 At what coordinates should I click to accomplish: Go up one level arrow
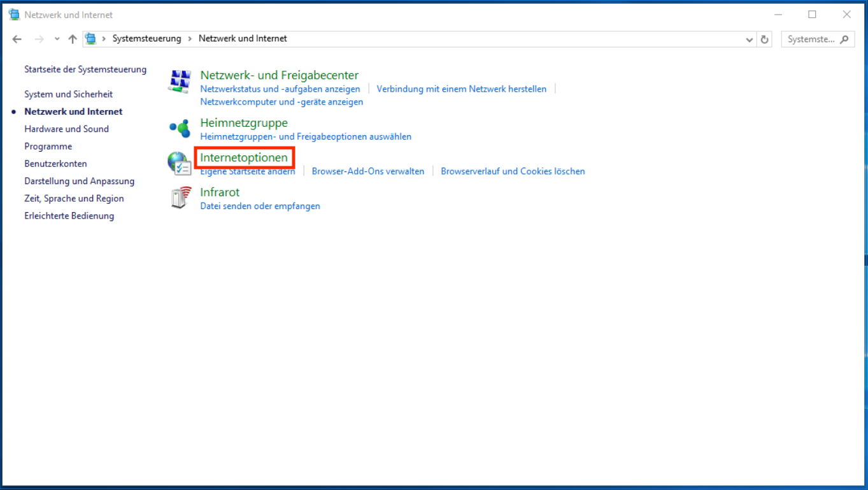point(73,39)
